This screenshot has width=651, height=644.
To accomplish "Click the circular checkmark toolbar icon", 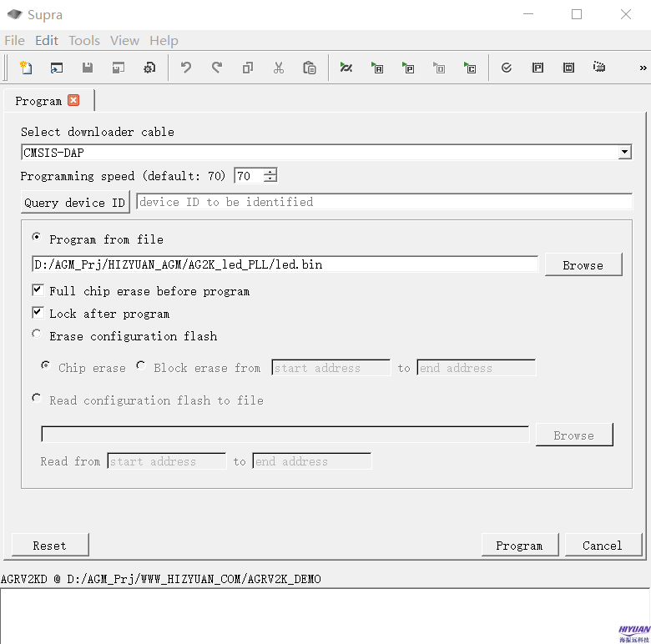I will click(x=506, y=68).
